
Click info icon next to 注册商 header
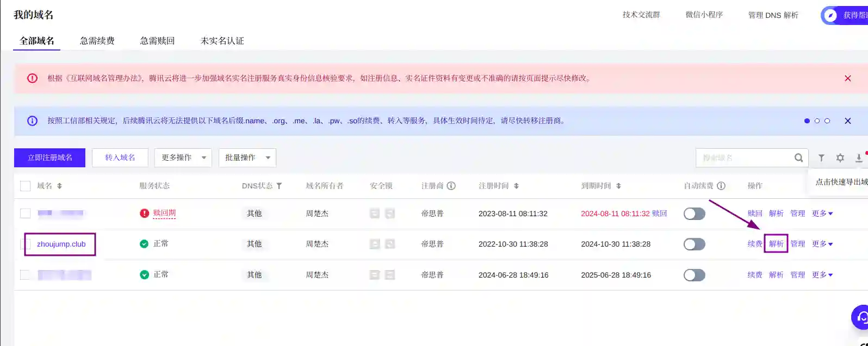451,186
